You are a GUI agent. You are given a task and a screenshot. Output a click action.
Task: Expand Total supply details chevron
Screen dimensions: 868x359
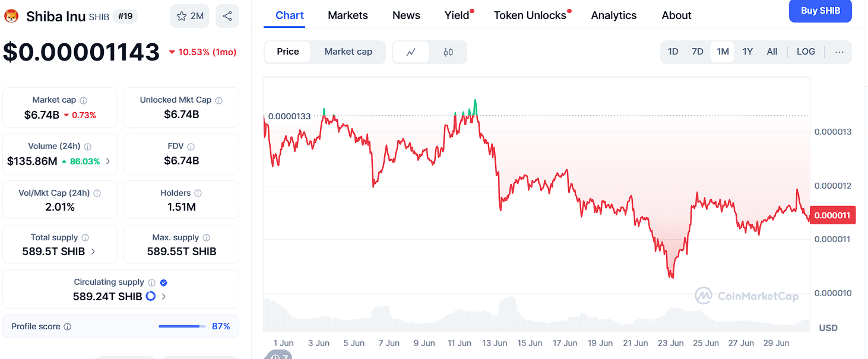tap(93, 252)
